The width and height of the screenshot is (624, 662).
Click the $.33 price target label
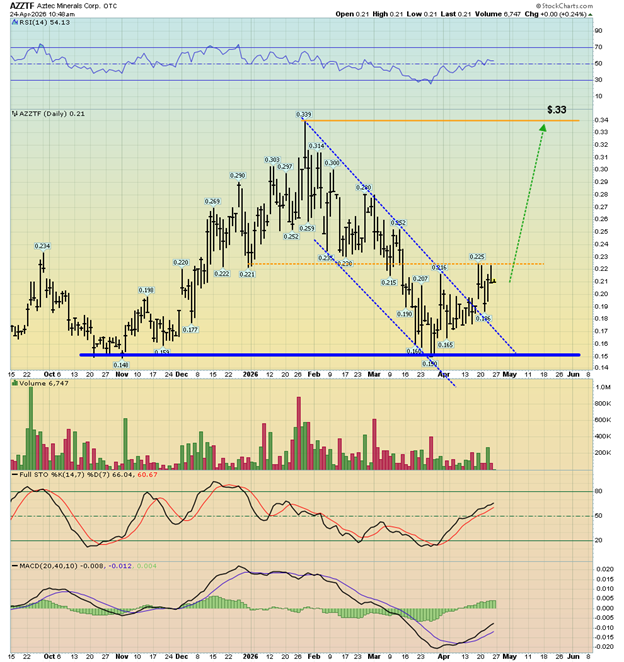pos(557,109)
